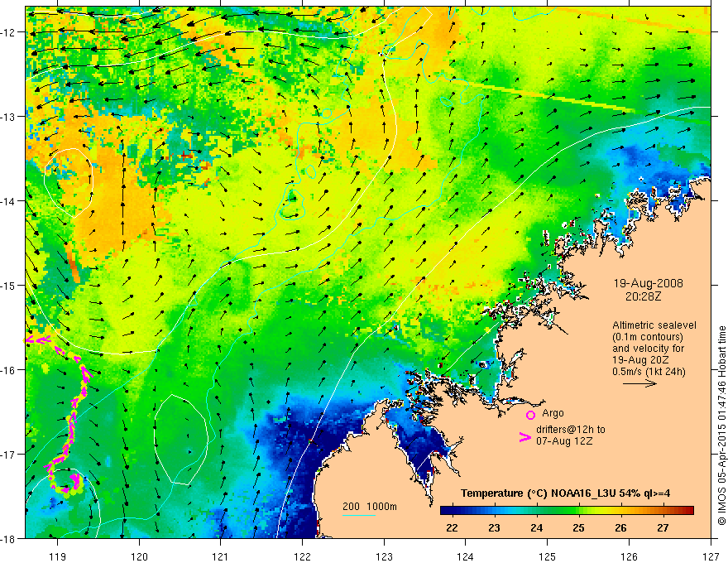Click the longitude axis label 120
Image resolution: width=728 pixels, height=563 pixels.
(x=139, y=556)
